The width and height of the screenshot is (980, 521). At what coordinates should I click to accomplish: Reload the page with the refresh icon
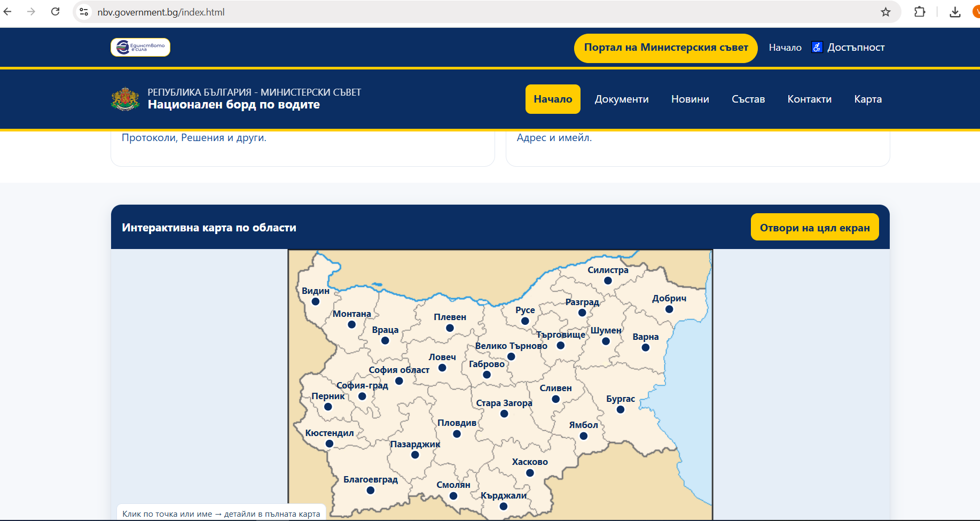tap(55, 12)
